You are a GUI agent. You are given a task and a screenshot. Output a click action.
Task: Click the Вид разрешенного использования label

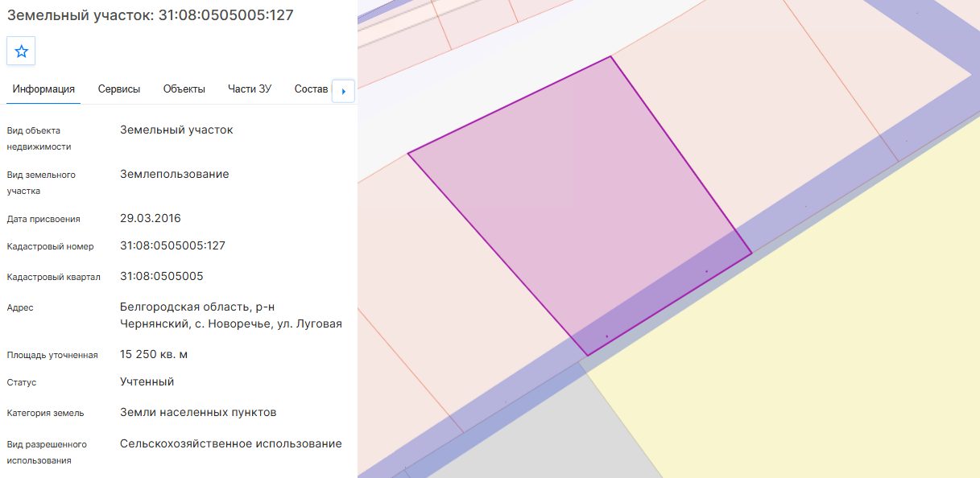coord(47,452)
